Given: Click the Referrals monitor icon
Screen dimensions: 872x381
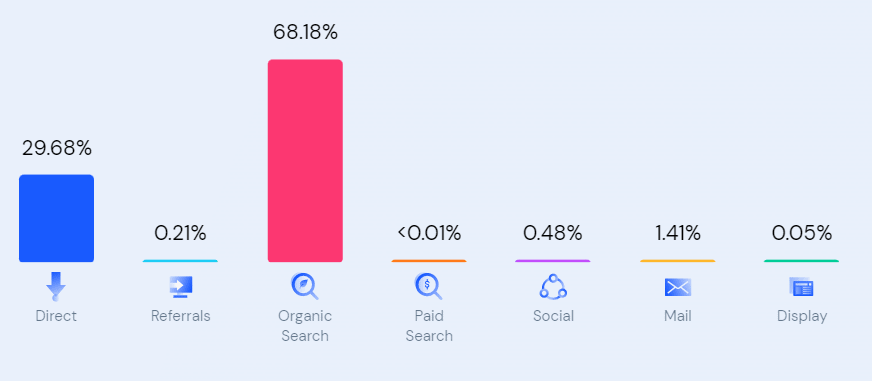Looking at the screenshot, I should point(181,287).
